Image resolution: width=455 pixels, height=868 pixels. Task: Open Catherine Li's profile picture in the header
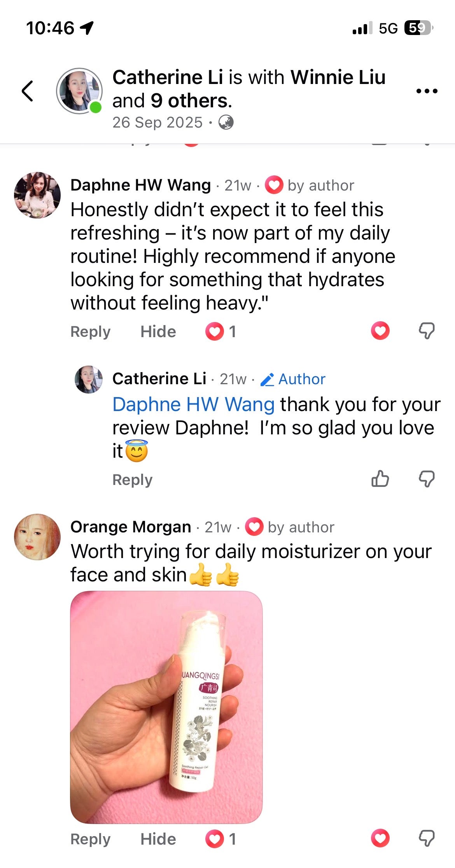point(79,91)
